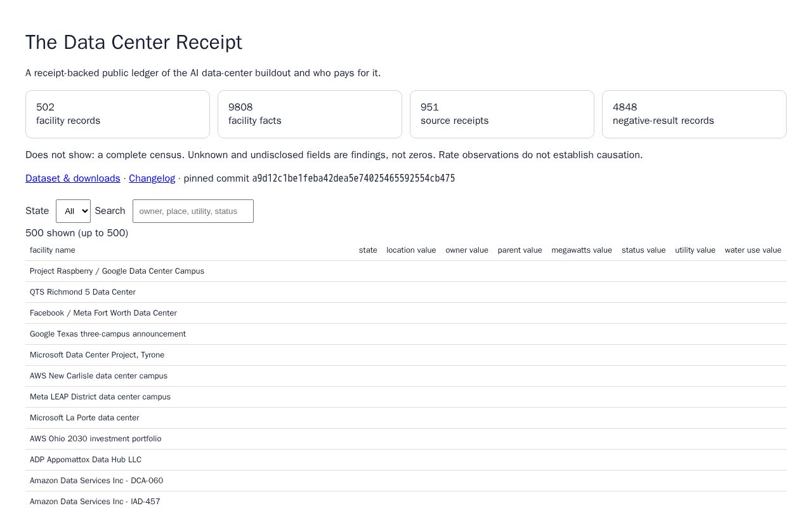This screenshot has height=508, width=812.
Task: Open the State filter dropdown
Action: pos(73,211)
